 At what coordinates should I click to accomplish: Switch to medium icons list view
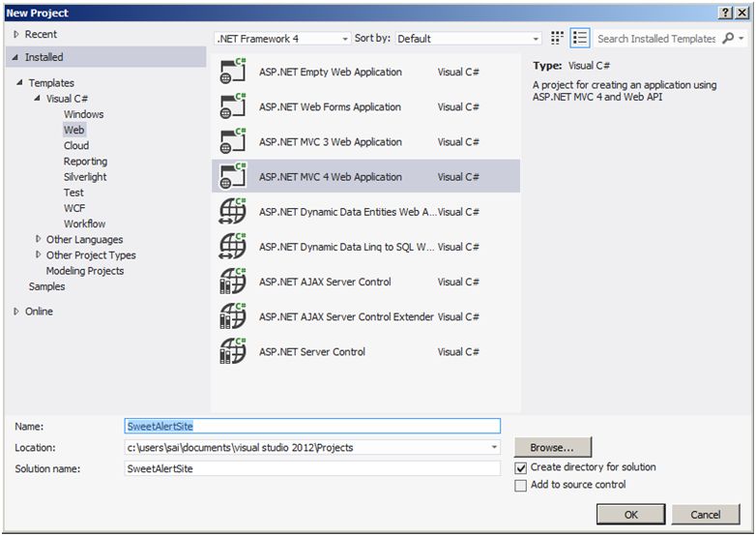point(579,38)
